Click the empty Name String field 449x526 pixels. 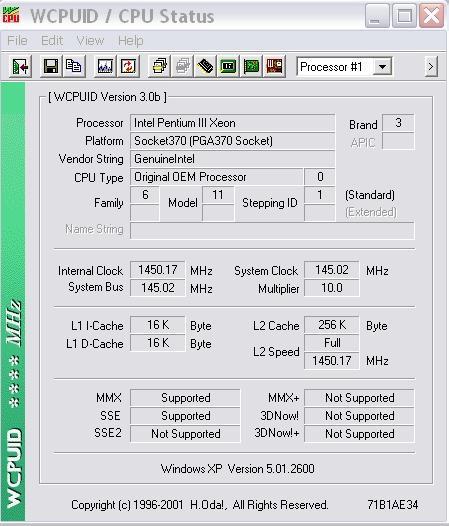pos(272,231)
